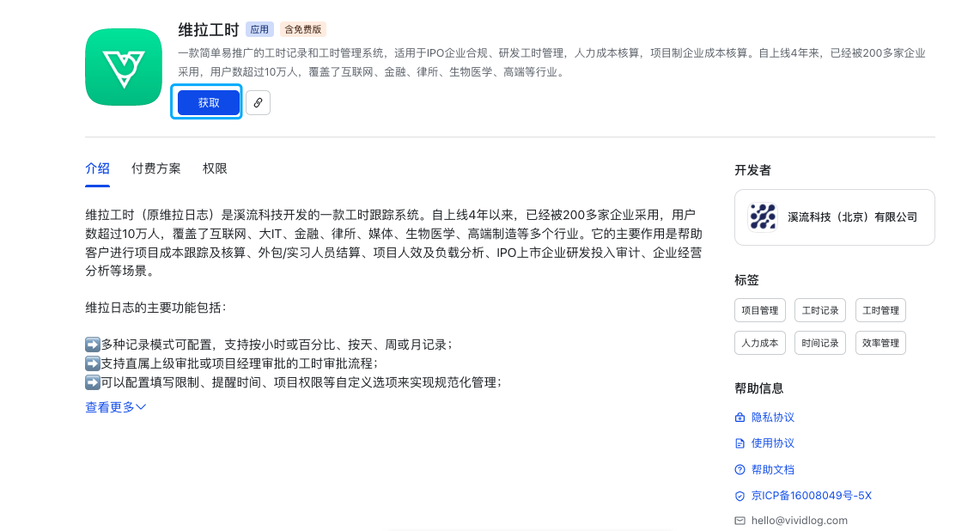This screenshot has width=980, height=531.
Task: Click the 含免费版 badge
Action: 303,29
